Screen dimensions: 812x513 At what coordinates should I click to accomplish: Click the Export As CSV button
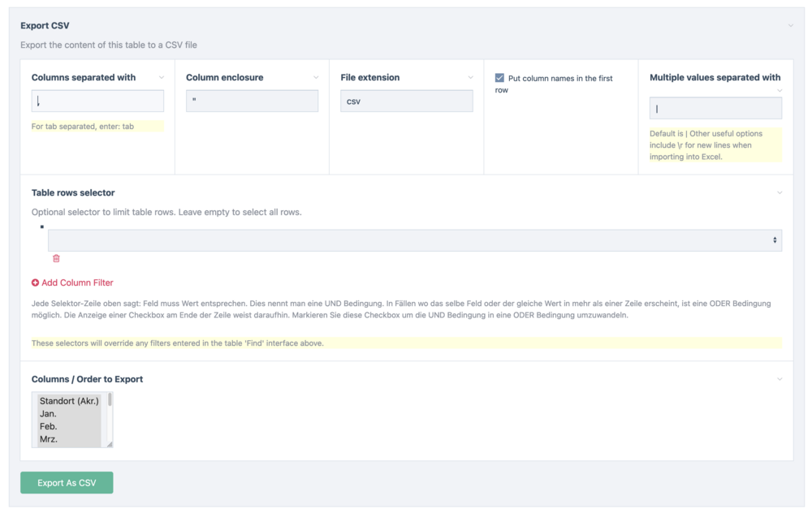[67, 483]
